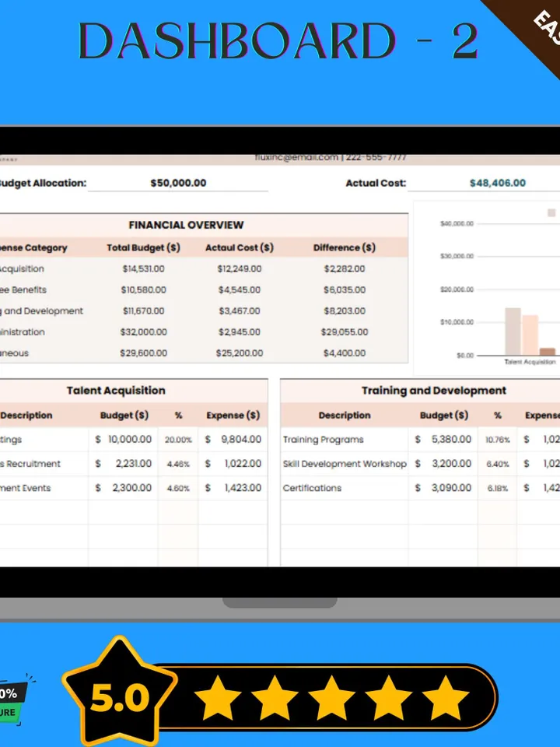Click the Talent Acquisition table title
This screenshot has width=560, height=747.
(x=116, y=391)
